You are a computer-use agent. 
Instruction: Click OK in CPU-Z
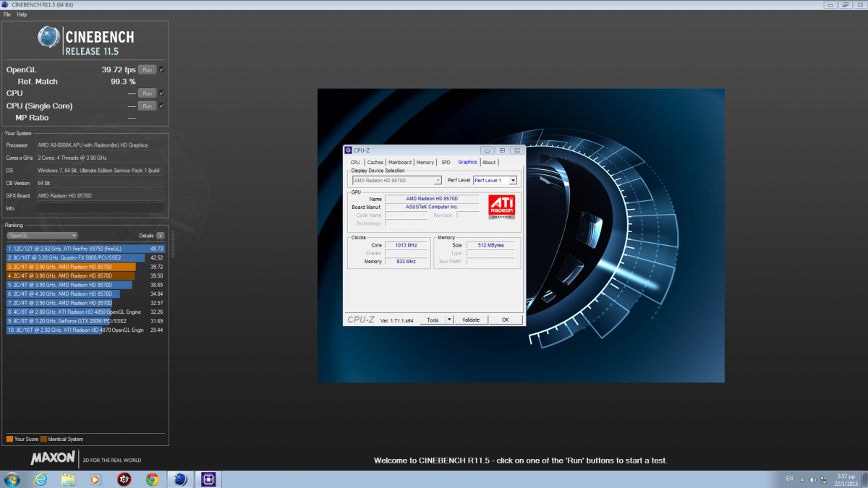pyautogui.click(x=506, y=320)
